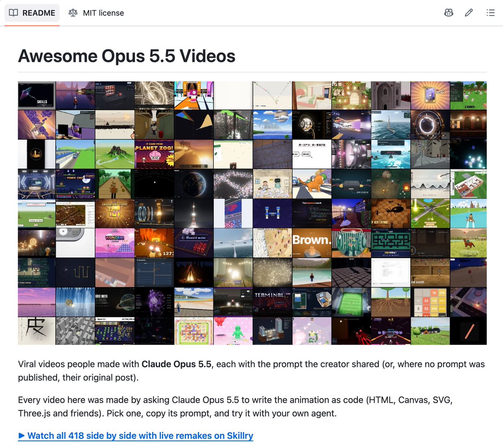Image resolution: width=503 pixels, height=448 pixels.
Task: Click the bold Claude Opus 5.5 text
Action: (x=176, y=364)
